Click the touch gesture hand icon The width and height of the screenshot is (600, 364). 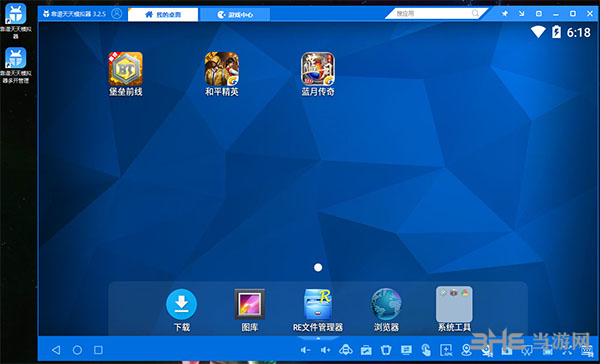tap(426, 350)
